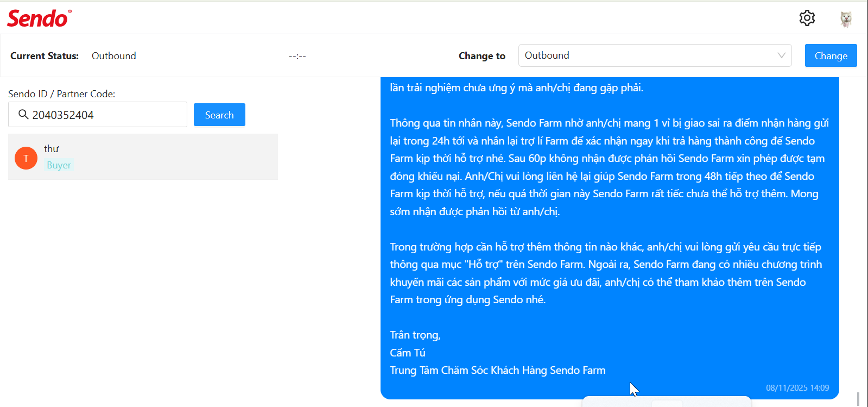The image size is (868, 407).
Task: Click the 08/11/2025 14:09 message timestamp
Action: click(x=797, y=388)
